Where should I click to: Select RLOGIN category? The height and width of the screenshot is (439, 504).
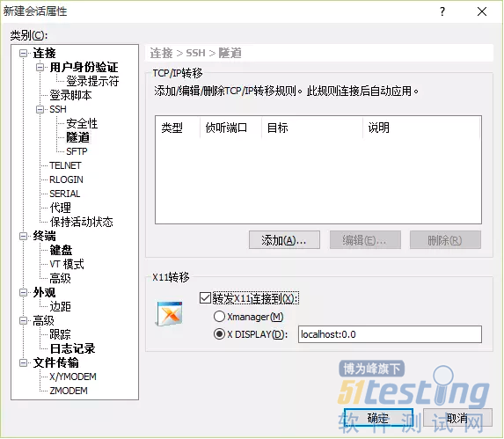[66, 179]
